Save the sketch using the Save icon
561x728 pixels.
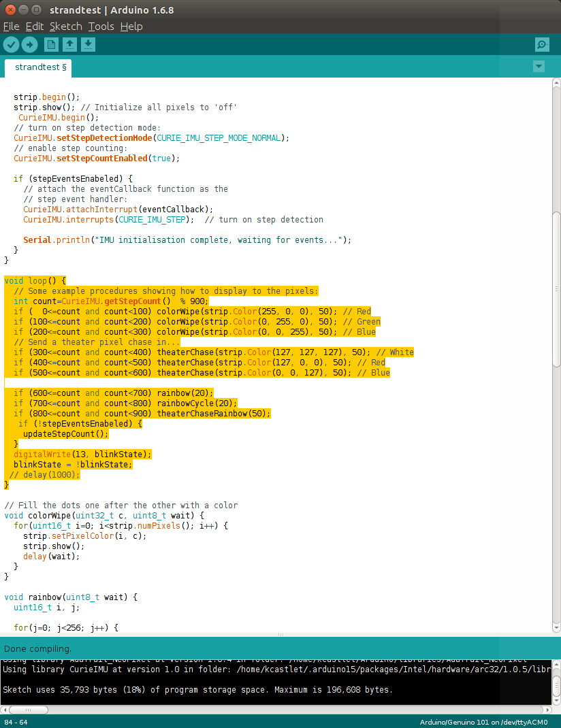[x=88, y=44]
